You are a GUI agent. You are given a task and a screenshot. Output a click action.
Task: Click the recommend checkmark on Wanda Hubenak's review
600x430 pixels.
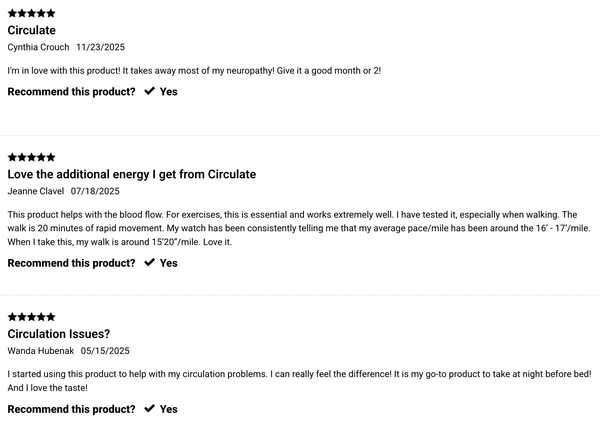coord(150,409)
